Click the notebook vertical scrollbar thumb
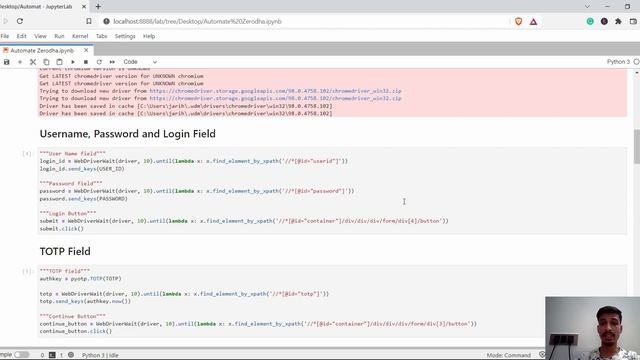The width and height of the screenshot is (640, 360). pos(637,147)
